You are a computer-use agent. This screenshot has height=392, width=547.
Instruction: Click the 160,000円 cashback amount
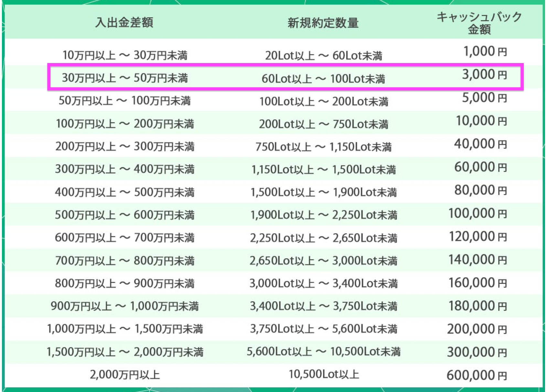[x=477, y=283]
